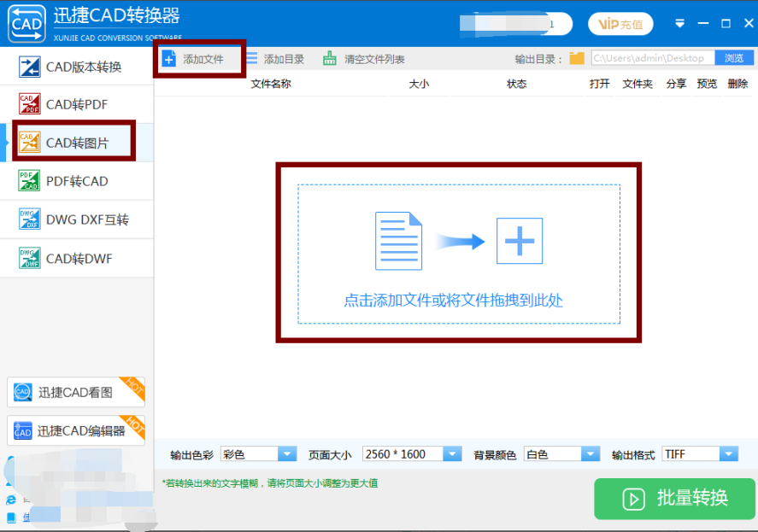Click the 添加目录 button
Screen dimensions: 758x532
click(x=275, y=59)
